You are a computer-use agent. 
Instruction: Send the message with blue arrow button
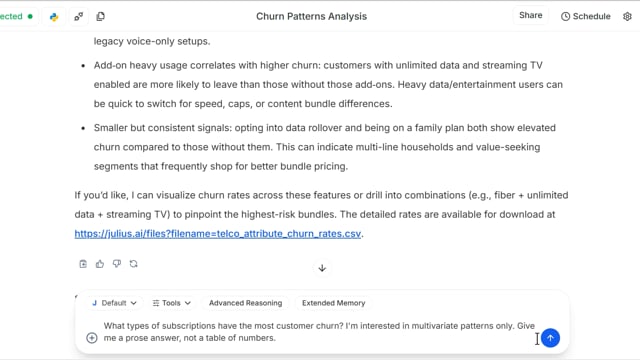(x=550, y=338)
